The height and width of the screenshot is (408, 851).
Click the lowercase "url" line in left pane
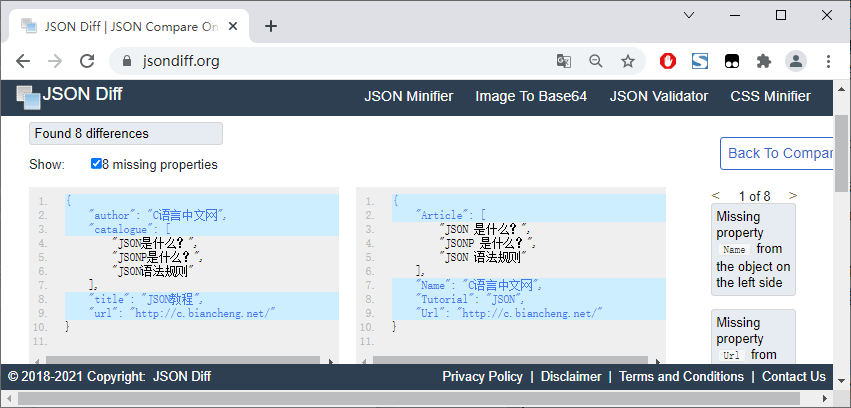tap(202, 313)
